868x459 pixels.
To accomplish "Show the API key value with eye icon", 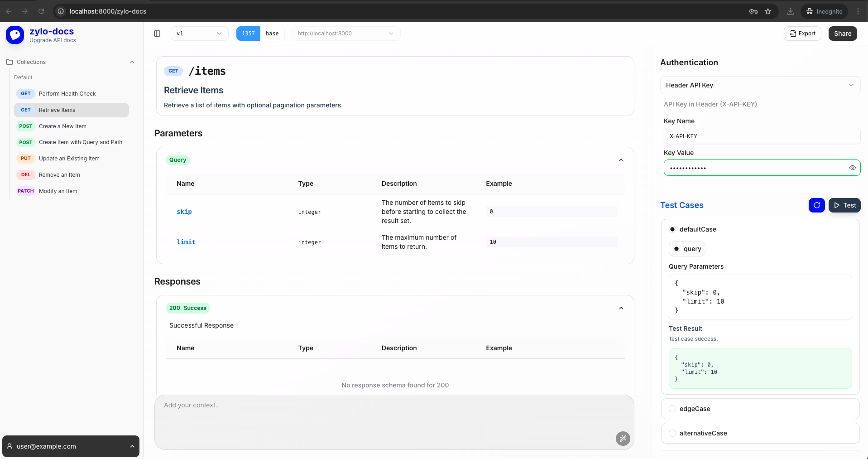I will coord(853,168).
